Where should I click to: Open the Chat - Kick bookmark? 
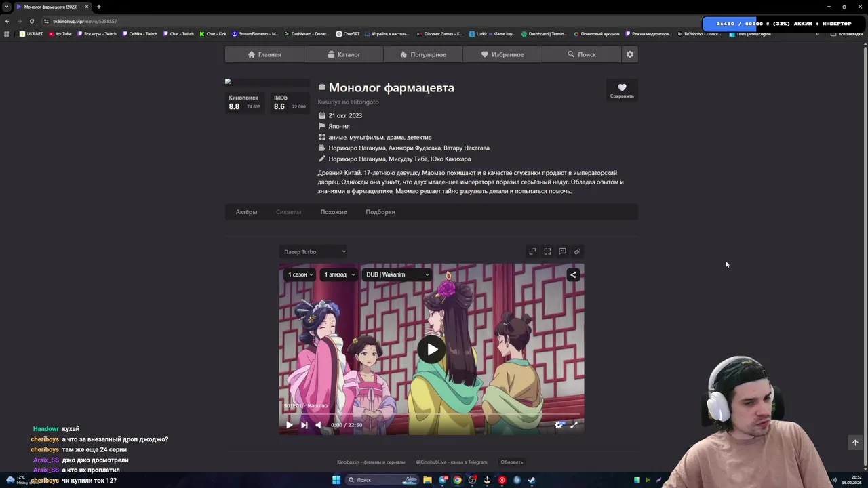coord(213,34)
